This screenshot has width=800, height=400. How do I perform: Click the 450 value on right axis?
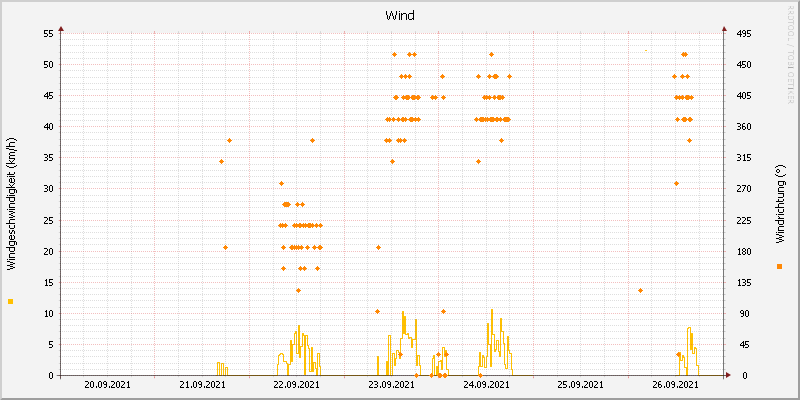click(x=743, y=65)
